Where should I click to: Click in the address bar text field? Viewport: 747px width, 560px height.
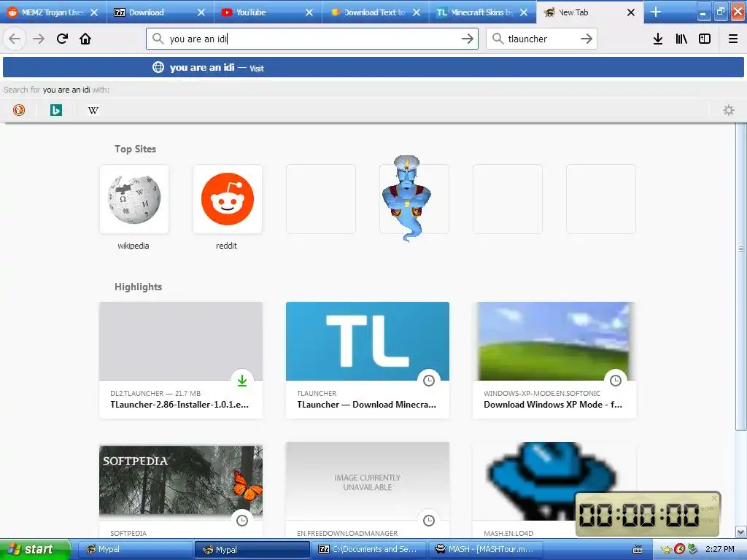(x=312, y=39)
